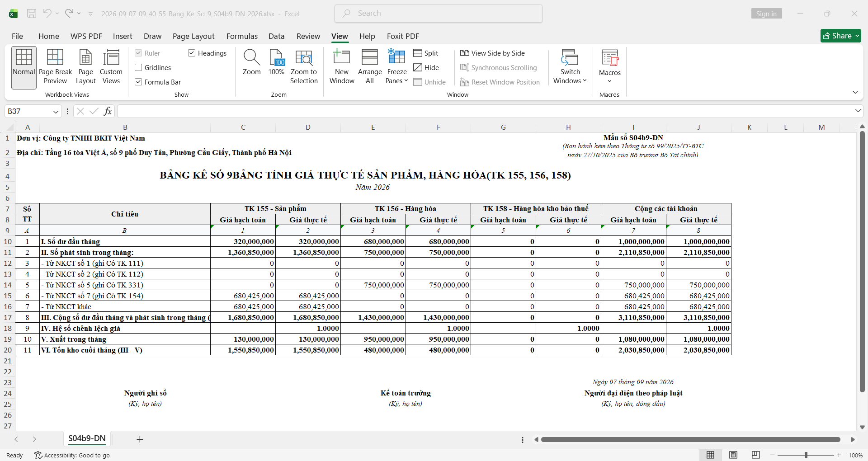Switch to the Data tab

[x=276, y=36]
